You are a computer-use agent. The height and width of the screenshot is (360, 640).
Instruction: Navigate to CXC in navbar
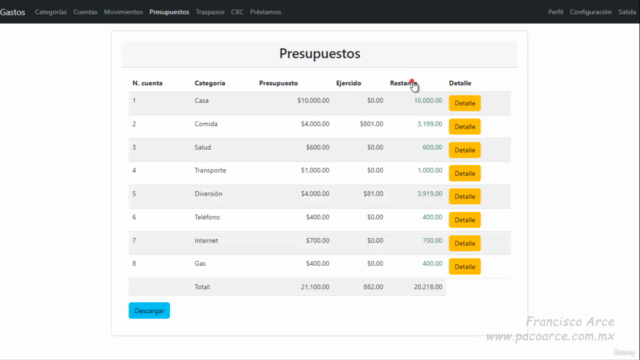tap(237, 12)
